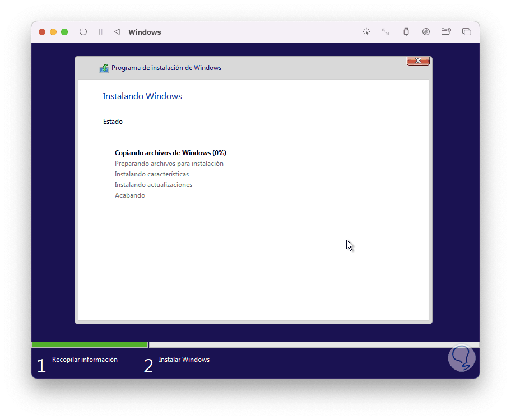Close the VM window with red button

(x=42, y=32)
